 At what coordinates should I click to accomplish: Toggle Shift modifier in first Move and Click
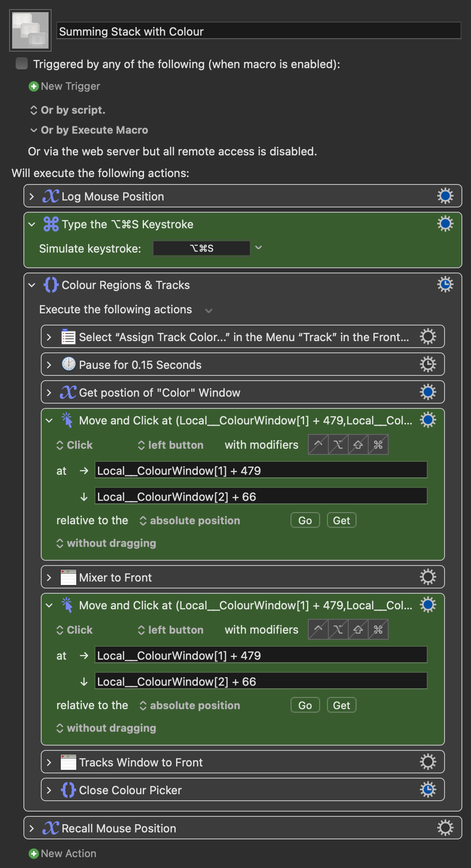(358, 445)
